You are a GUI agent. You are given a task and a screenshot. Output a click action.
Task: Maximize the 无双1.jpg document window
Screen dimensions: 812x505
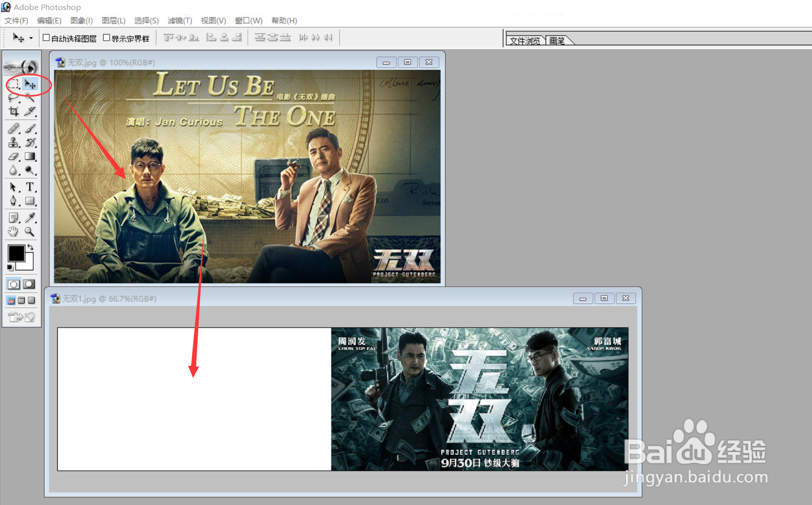[x=604, y=298]
